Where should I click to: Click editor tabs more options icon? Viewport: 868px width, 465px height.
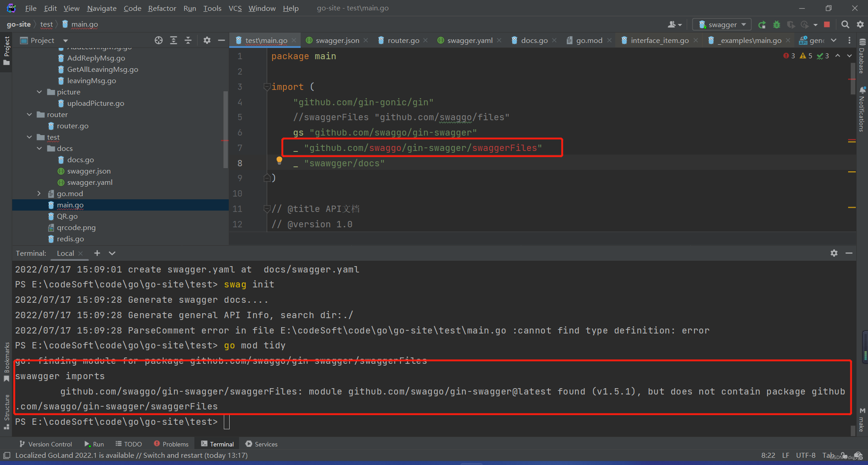click(849, 40)
